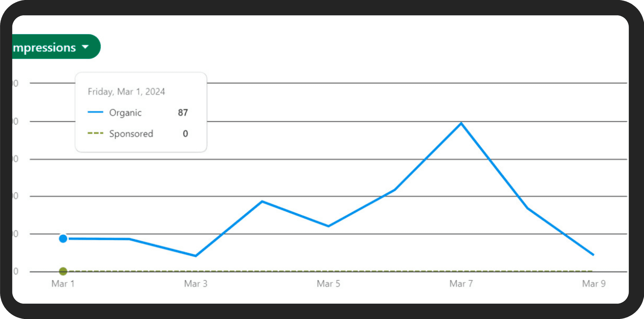
Task: Select the Sponsored label in the tooltip
Action: click(x=131, y=134)
